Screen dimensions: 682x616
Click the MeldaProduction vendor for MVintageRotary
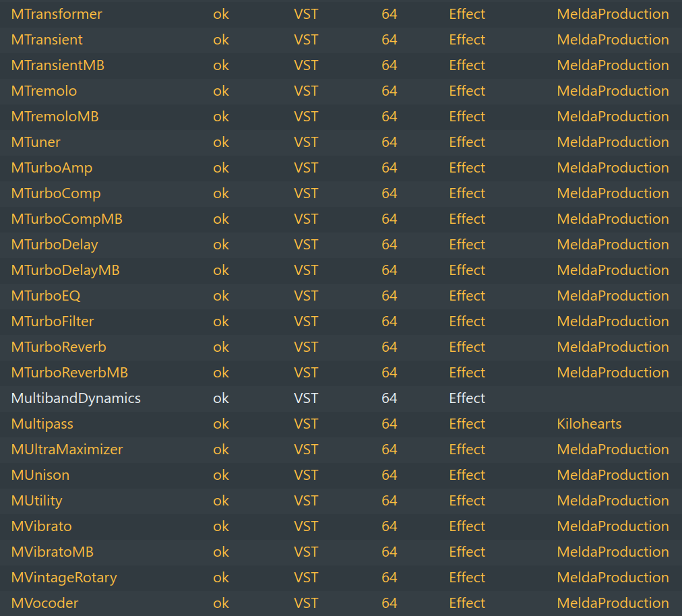(613, 578)
